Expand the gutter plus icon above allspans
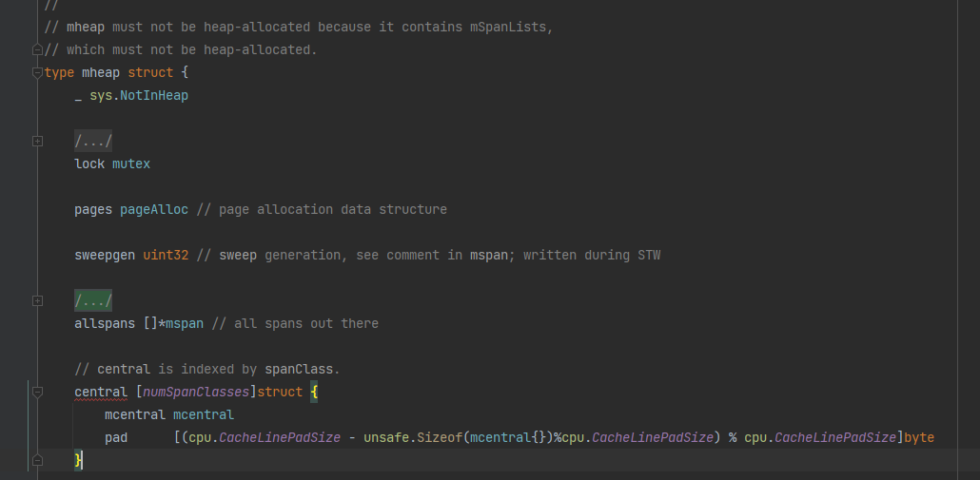 37,301
